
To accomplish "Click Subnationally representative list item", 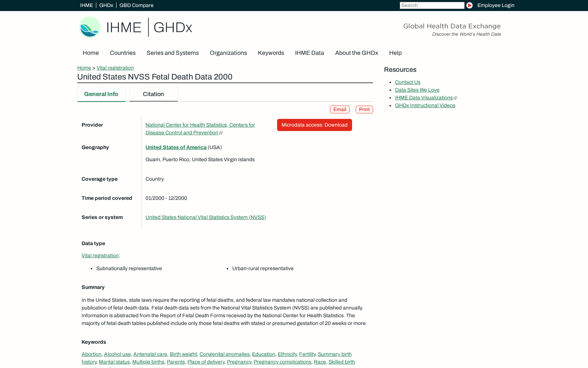I will (x=129, y=268).
